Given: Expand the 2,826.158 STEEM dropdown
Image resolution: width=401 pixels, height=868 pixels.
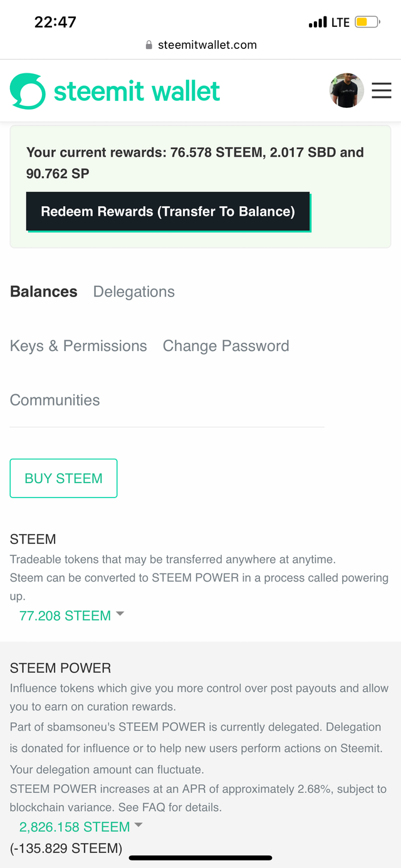Looking at the screenshot, I should (x=81, y=827).
